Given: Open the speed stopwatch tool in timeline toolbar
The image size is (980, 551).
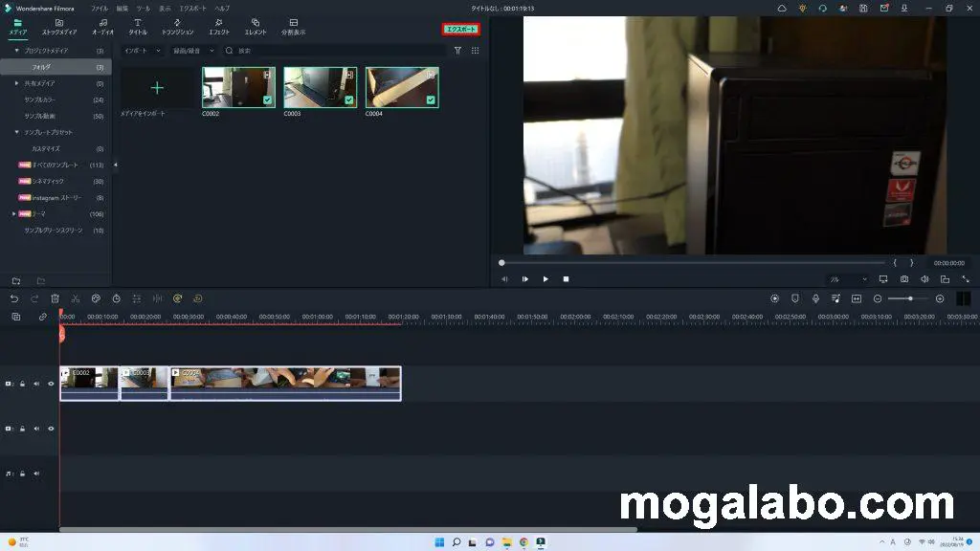Looking at the screenshot, I should (116, 298).
